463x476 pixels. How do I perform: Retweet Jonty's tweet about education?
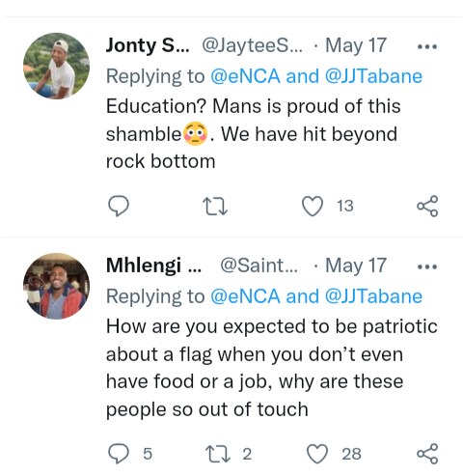[x=215, y=207]
